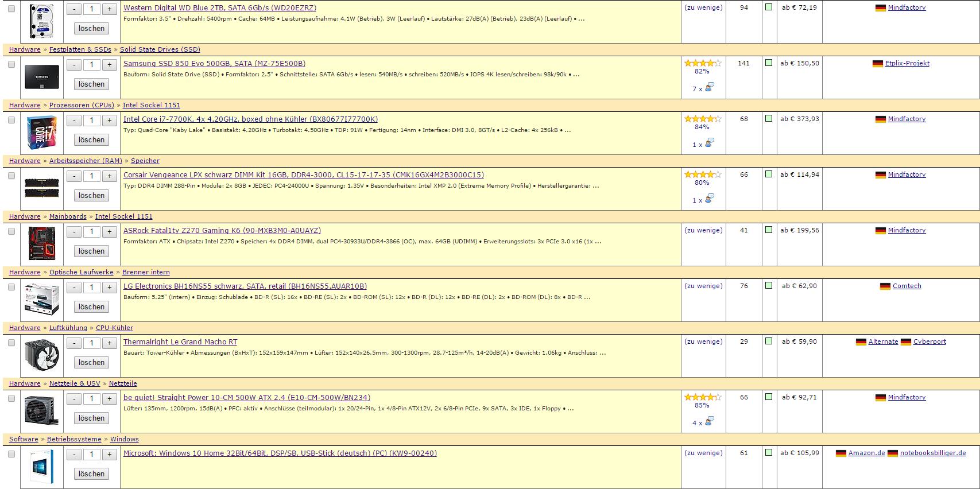Image resolution: width=980 pixels, height=489 pixels.
Task: Open the Betriebssysteme breadcrumb
Action: point(74,439)
